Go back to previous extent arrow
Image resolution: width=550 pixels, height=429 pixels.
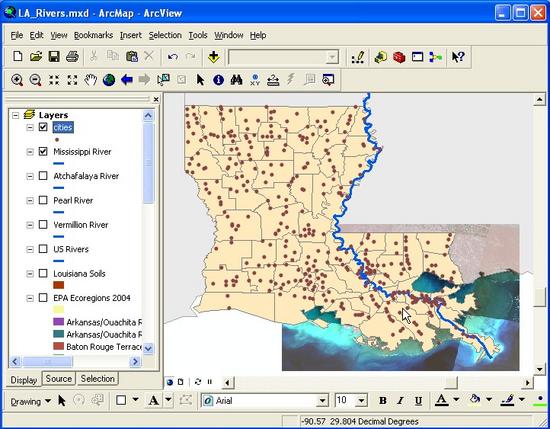pyautogui.click(x=127, y=80)
